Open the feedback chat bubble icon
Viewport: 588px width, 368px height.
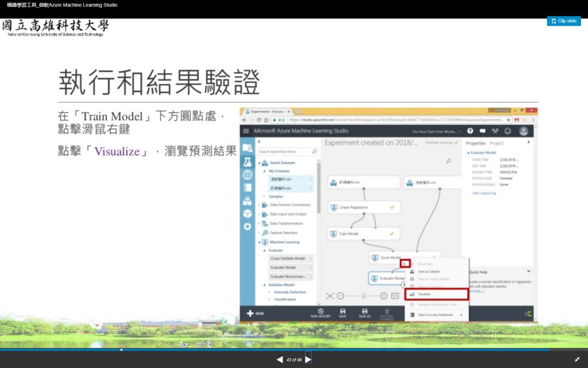482,131
